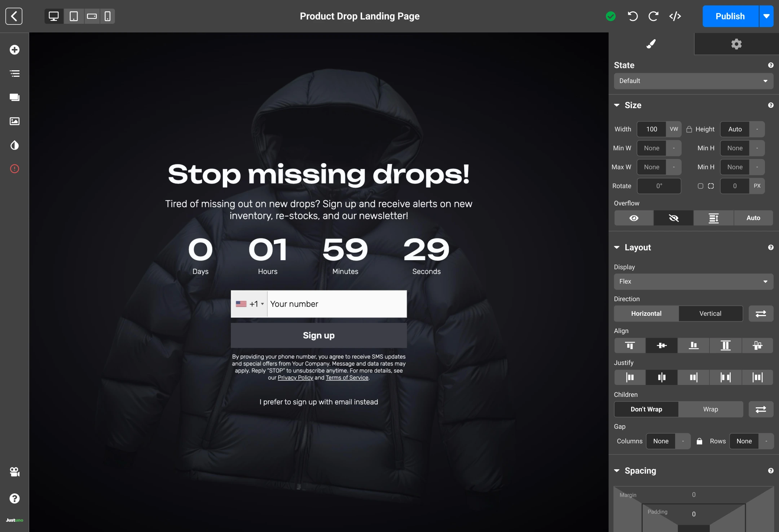Open video tutorials camera icon
This screenshot has width=779, height=532.
14,472
